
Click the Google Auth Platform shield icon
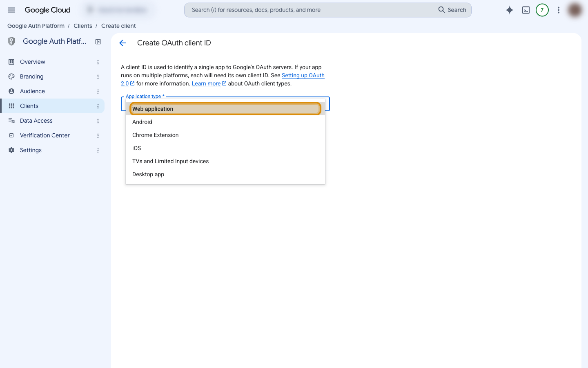tap(11, 41)
